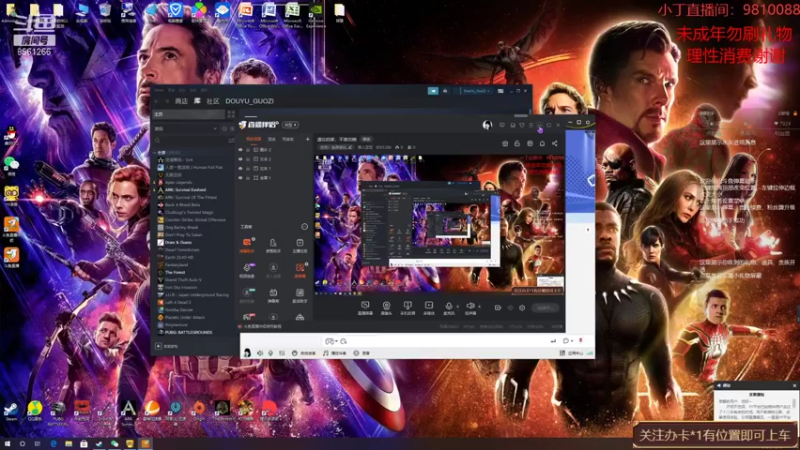800x450 pixels.
Task: Toggle visibility eye of second source layer
Action: [x=240, y=159]
